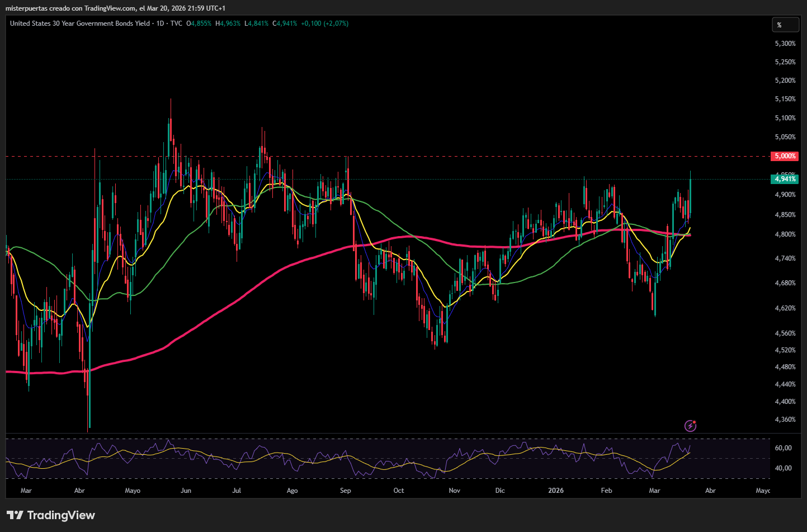Click the 4,360% label on the price axis
807x532 pixels.
[x=785, y=420]
